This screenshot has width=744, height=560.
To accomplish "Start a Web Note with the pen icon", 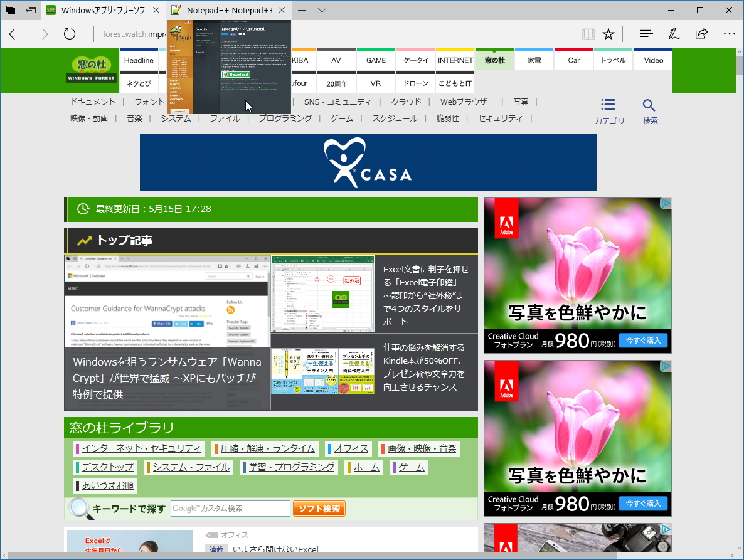I will pyautogui.click(x=674, y=33).
